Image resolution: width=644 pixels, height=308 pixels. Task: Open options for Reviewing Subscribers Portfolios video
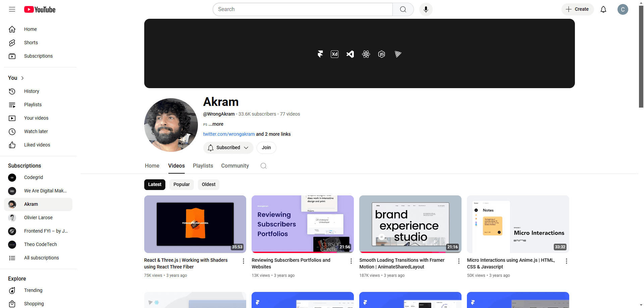coord(351,261)
